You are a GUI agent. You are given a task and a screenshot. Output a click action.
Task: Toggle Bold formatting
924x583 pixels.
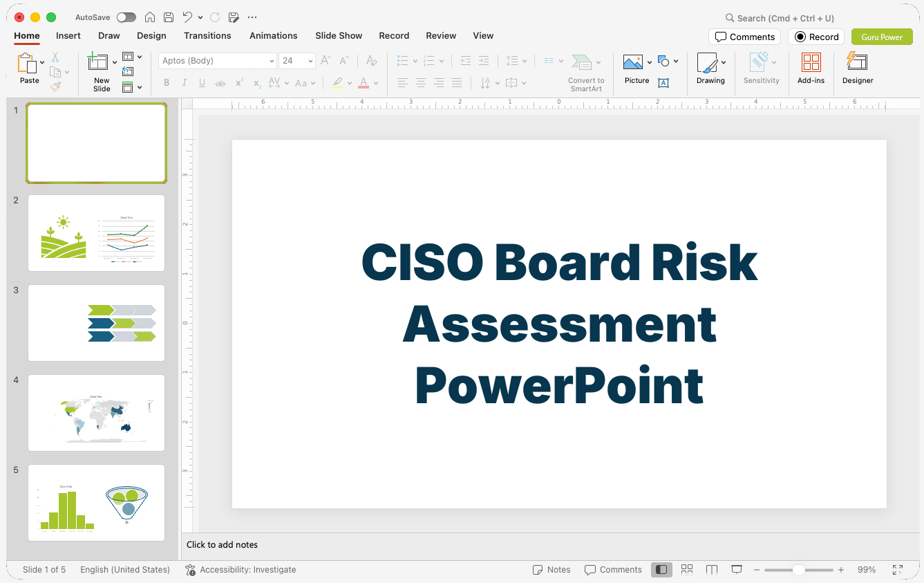click(x=167, y=83)
